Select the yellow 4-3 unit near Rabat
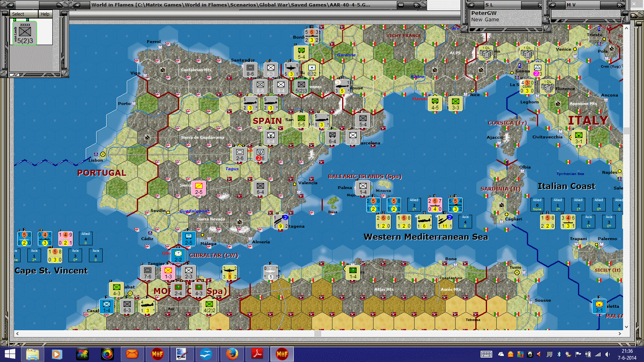The width and height of the screenshot is (644, 362). (x=117, y=289)
